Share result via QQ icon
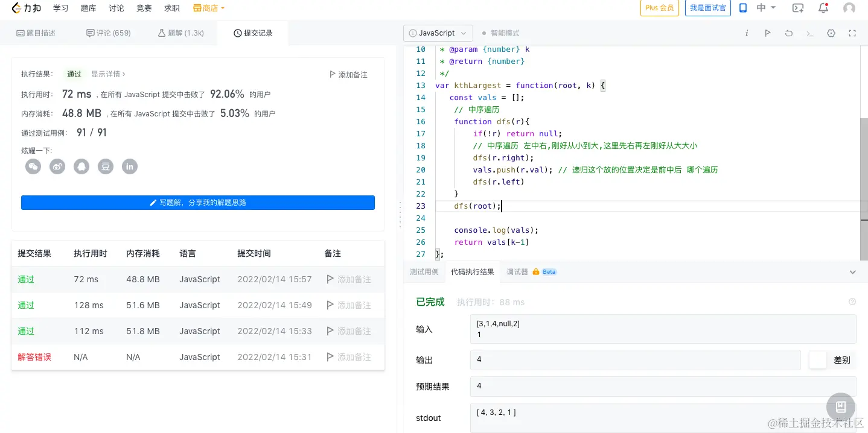 (x=81, y=166)
